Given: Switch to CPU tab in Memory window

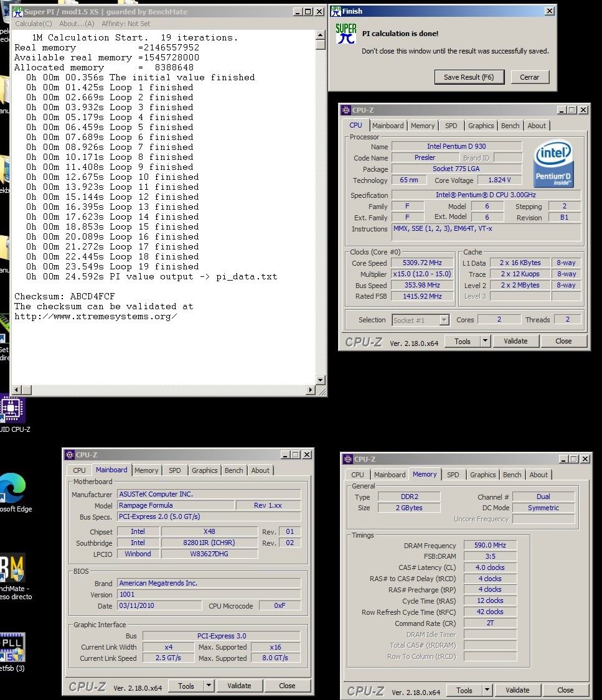Looking at the screenshot, I should pos(357,475).
